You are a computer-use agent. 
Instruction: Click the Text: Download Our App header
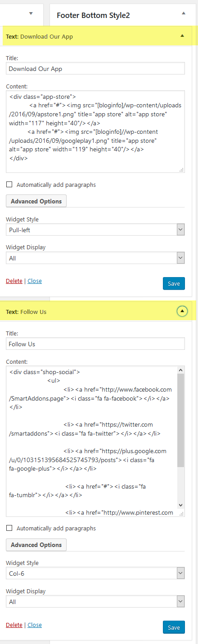click(40, 36)
